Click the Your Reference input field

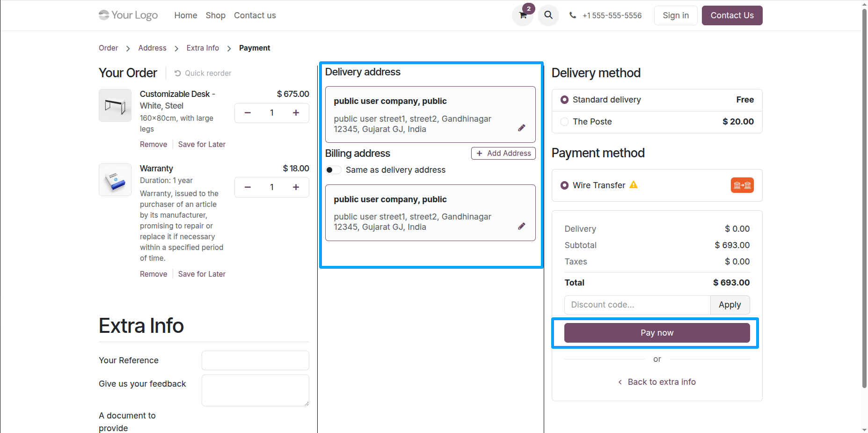[255, 360]
